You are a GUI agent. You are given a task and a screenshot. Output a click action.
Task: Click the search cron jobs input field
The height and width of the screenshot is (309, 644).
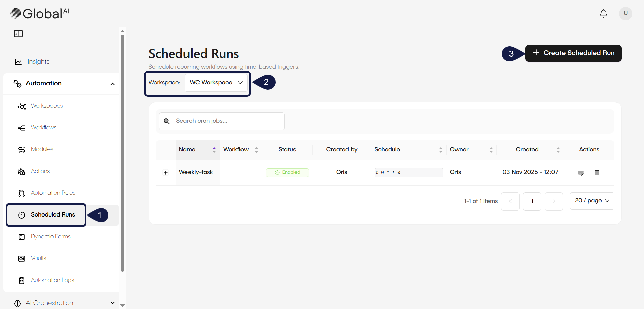pos(221,121)
